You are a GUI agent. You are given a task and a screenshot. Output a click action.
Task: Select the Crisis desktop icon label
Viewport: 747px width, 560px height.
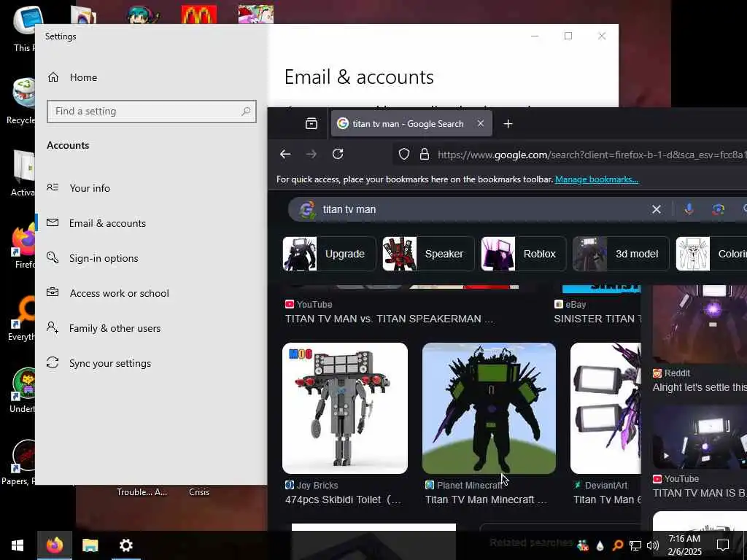click(199, 492)
